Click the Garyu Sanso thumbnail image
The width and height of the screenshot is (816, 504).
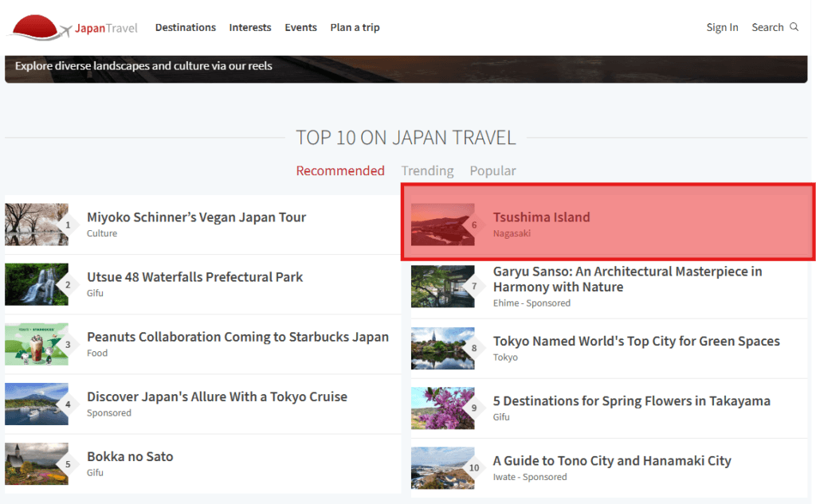pos(442,286)
